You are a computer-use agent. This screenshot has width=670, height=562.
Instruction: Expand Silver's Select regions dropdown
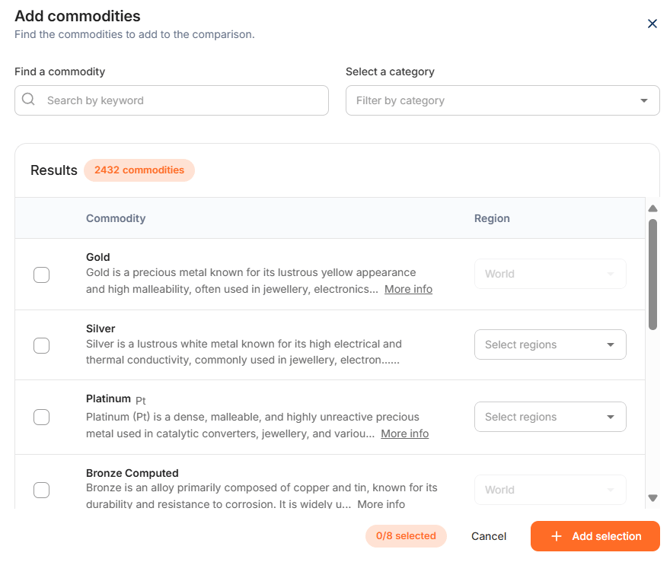(x=550, y=345)
